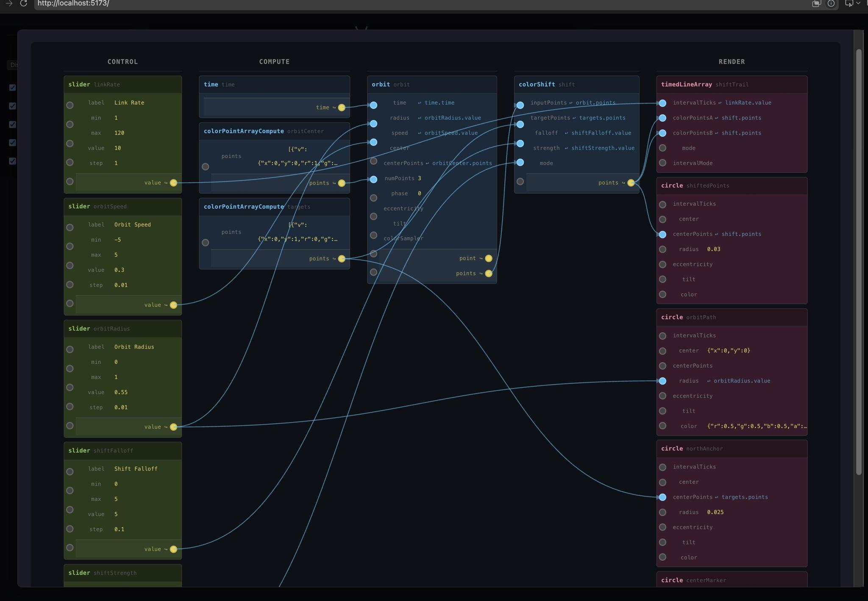
Task: Click the orbitCenter points input port
Action: 205,167
